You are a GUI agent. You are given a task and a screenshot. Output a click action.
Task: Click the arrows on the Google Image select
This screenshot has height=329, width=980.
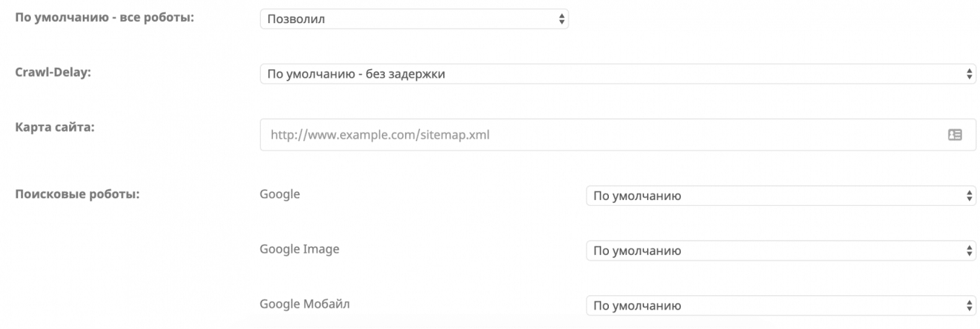tap(969, 251)
